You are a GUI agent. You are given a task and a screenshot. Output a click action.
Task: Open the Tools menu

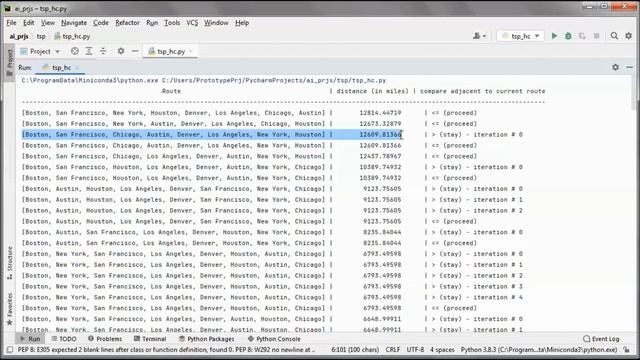(x=172, y=23)
